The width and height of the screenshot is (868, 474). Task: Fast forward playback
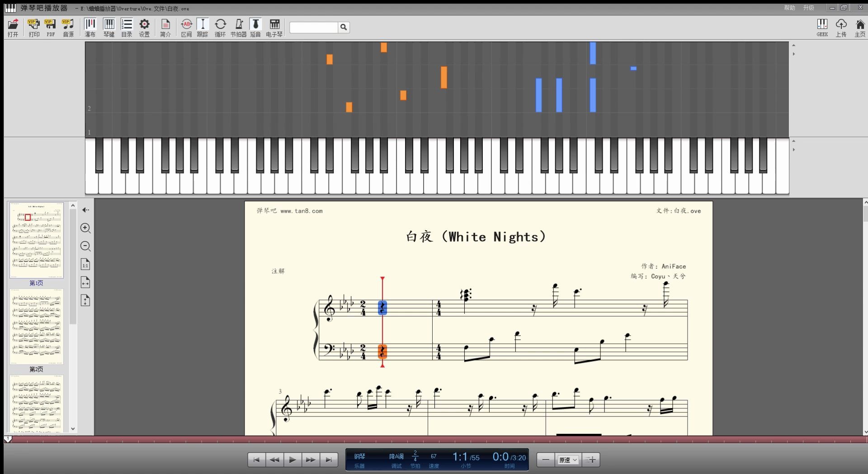pos(311,460)
